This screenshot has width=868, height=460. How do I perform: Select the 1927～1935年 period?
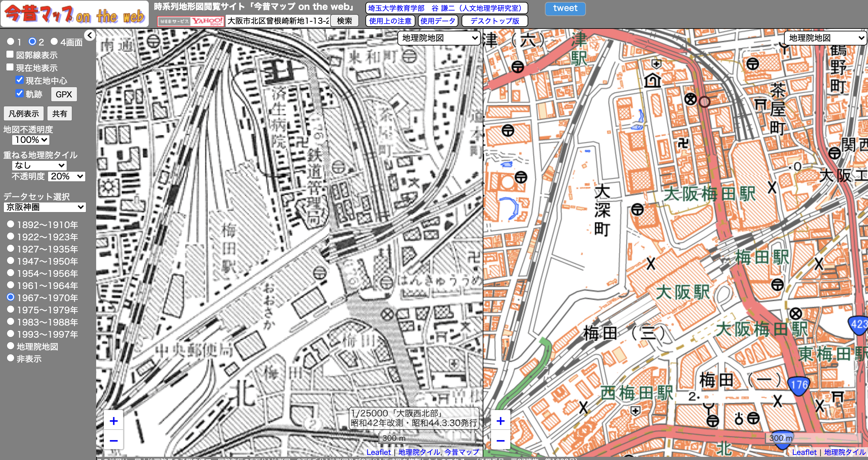(x=11, y=249)
